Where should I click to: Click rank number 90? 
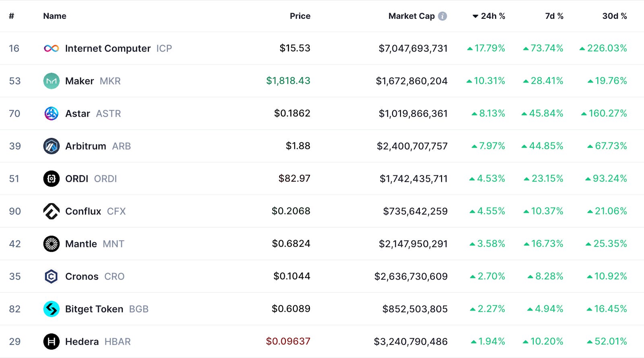15,211
